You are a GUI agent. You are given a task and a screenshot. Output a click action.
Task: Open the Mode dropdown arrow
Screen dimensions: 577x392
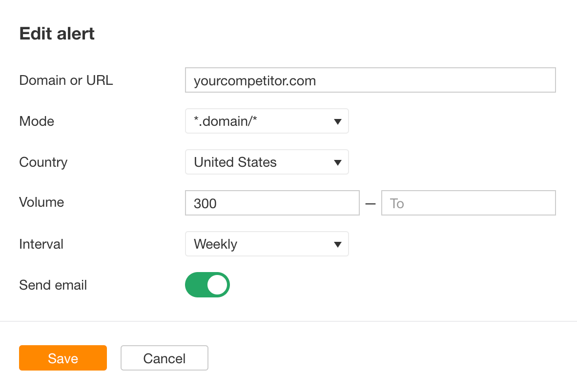pyautogui.click(x=338, y=121)
